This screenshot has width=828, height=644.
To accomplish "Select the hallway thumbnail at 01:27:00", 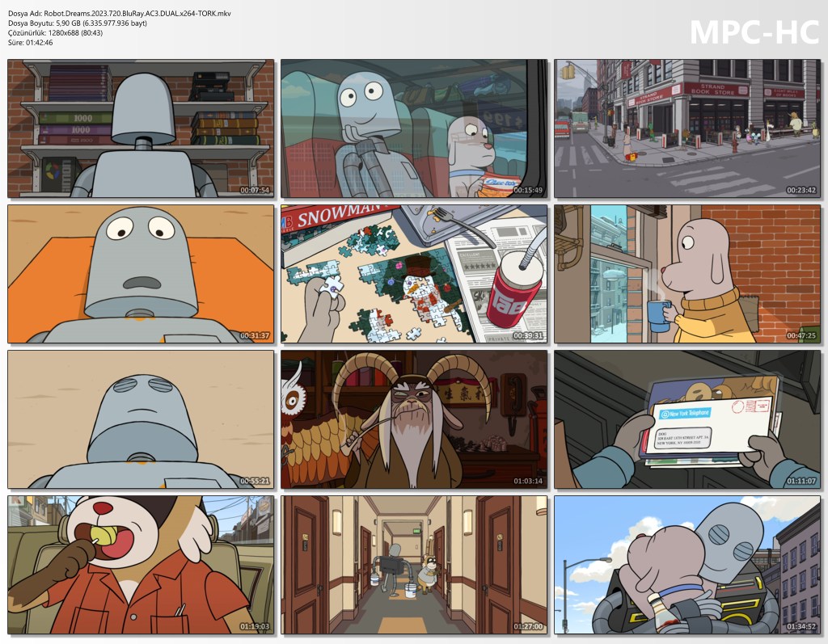I will point(414,565).
